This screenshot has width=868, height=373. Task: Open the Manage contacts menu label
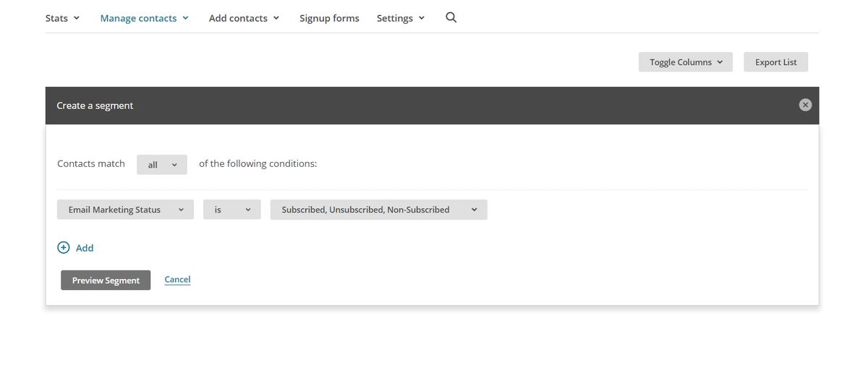pyautogui.click(x=138, y=18)
